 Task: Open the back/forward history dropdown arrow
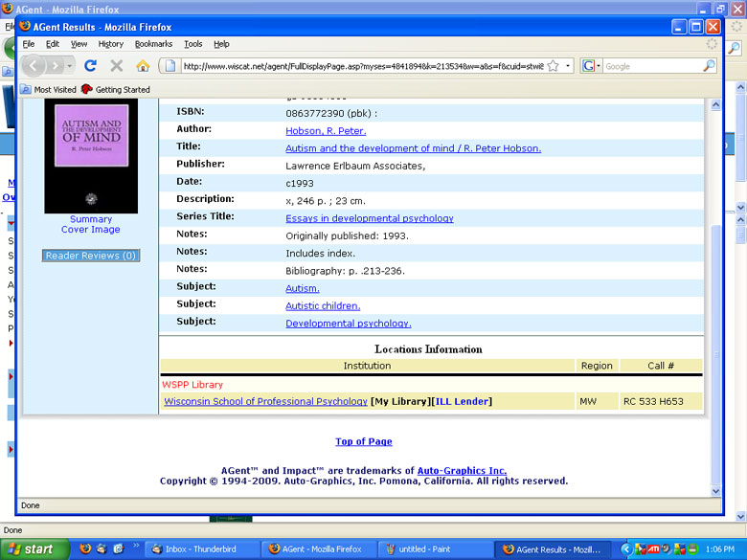tap(70, 66)
